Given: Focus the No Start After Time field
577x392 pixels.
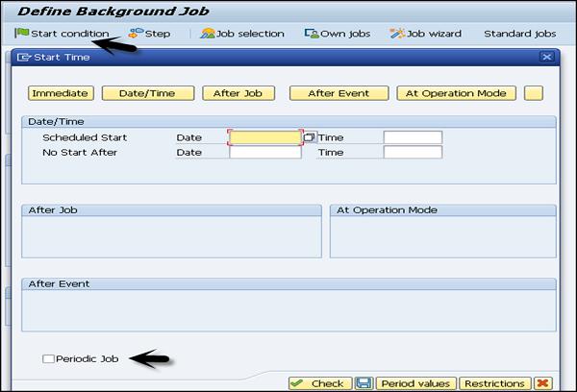Looking at the screenshot, I should point(413,152).
